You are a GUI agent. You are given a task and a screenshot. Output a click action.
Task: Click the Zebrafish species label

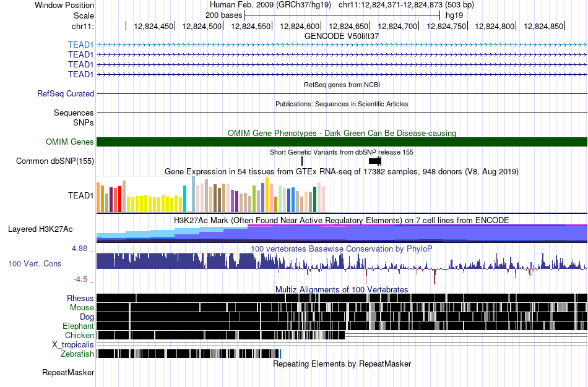tap(77, 354)
